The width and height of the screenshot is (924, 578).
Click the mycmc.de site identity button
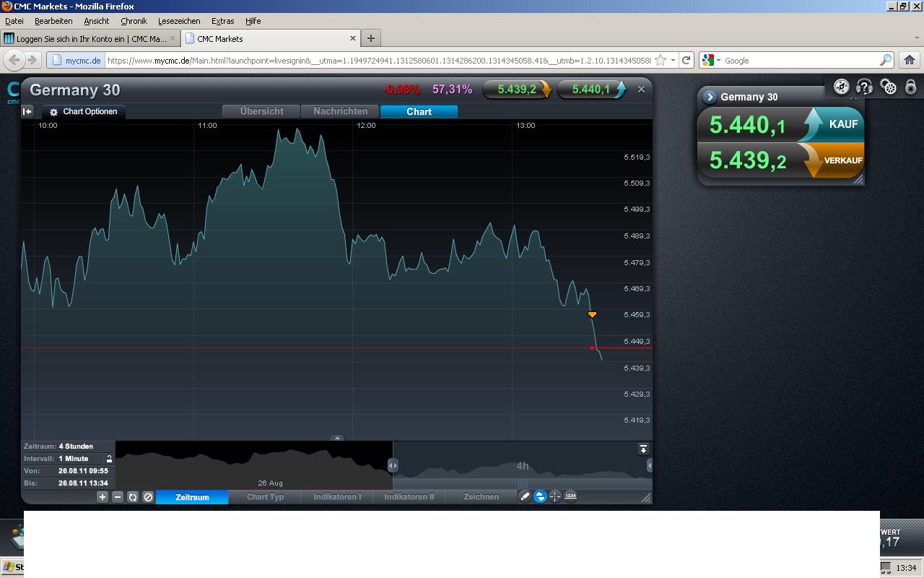pyautogui.click(x=76, y=61)
